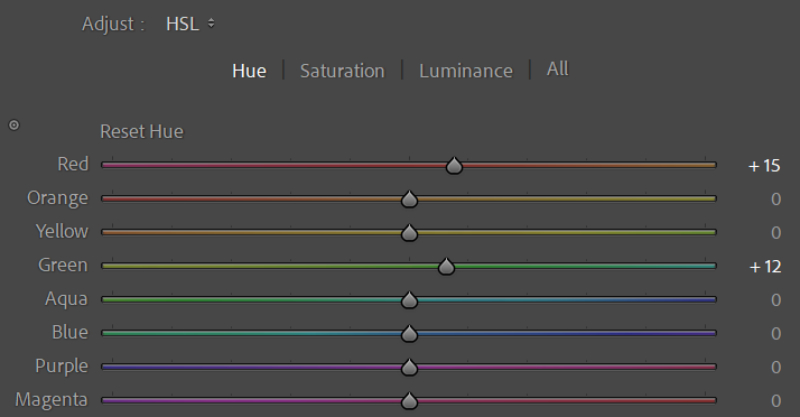Click the Blue hue slider handle
Screen dimensions: 800x417
408,333
